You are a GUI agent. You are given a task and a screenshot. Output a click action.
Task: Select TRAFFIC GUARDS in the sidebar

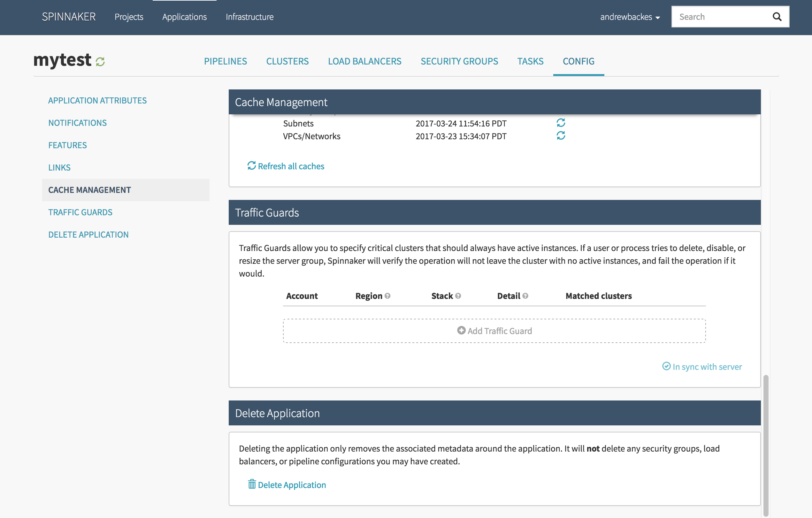click(x=80, y=212)
